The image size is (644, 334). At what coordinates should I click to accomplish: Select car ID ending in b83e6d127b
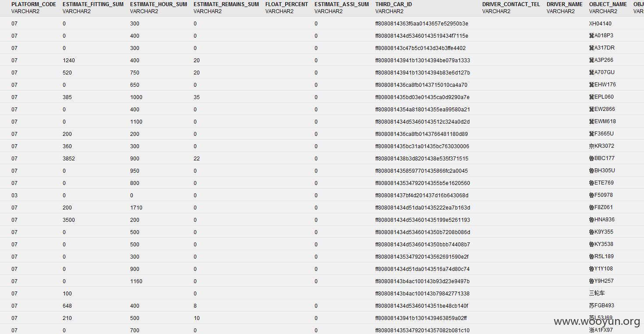[x=423, y=73]
